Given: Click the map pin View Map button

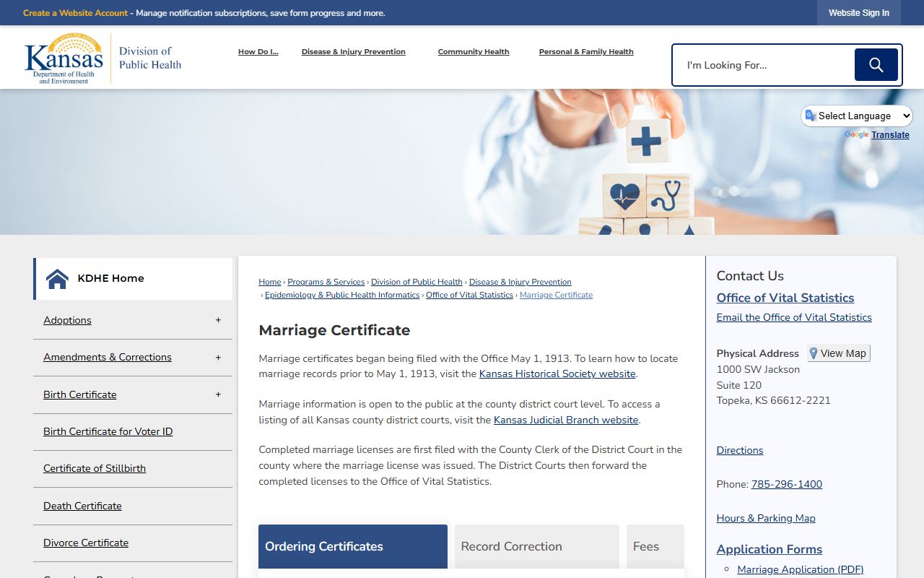Looking at the screenshot, I should point(839,353).
